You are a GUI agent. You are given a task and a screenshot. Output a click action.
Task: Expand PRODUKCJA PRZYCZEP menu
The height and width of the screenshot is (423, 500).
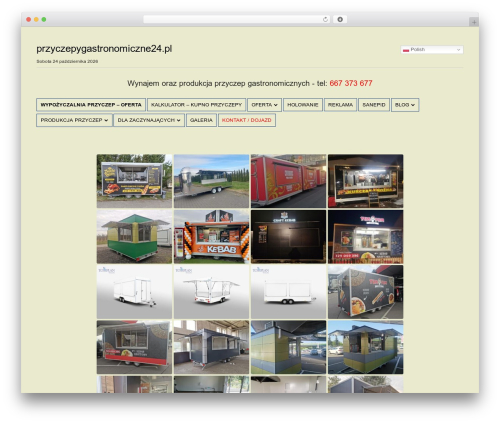(x=74, y=120)
